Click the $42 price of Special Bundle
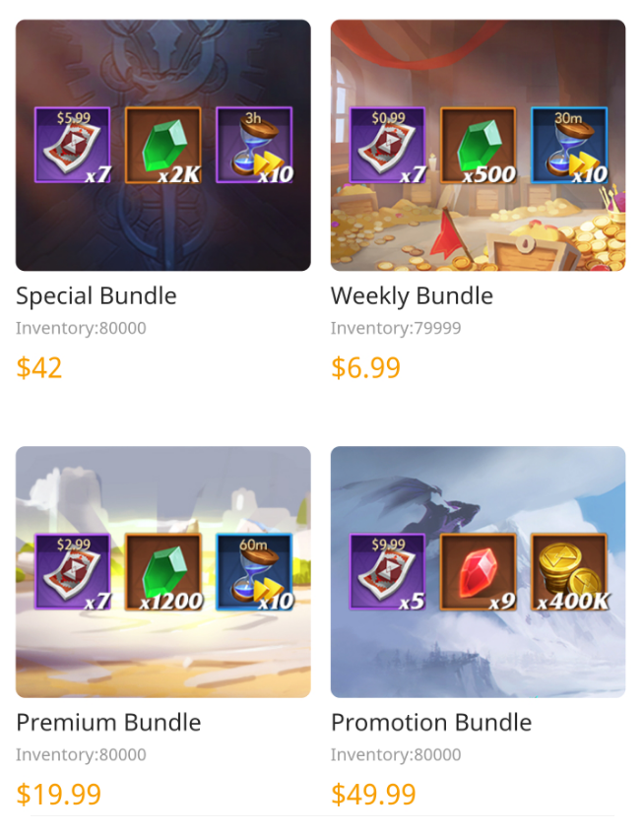Image resolution: width=644 pixels, height=835 pixels. (x=38, y=367)
